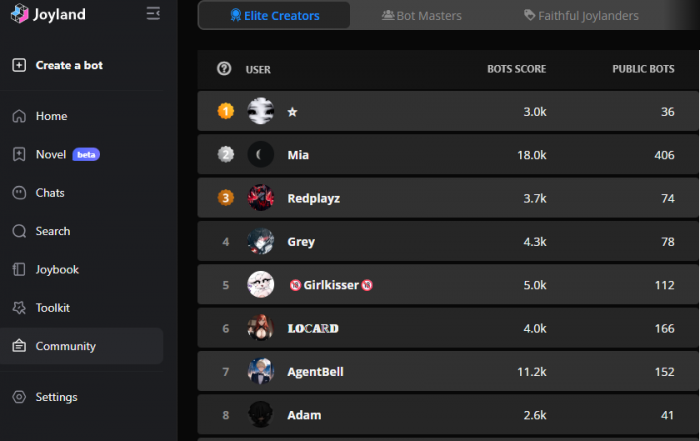This screenshot has width=700, height=441.
Task: Click the help question mark icon
Action: tap(224, 69)
